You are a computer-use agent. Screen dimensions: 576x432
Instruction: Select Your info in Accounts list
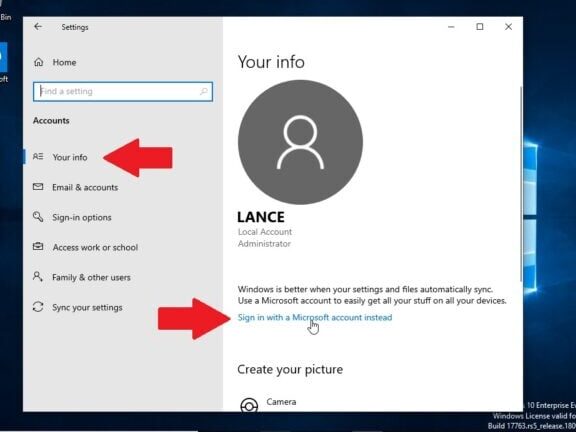tap(70, 157)
